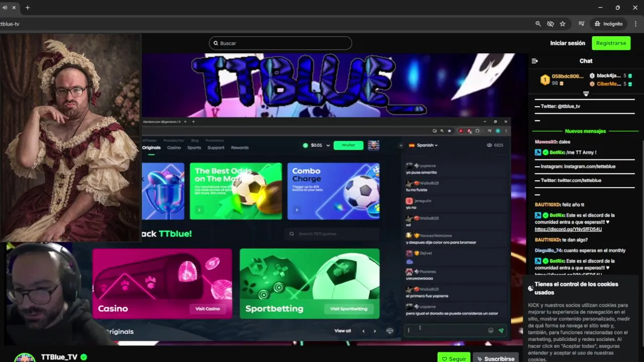644x362 pixels.
Task: Click arrow on Combo Charge banner
Action: (297, 210)
